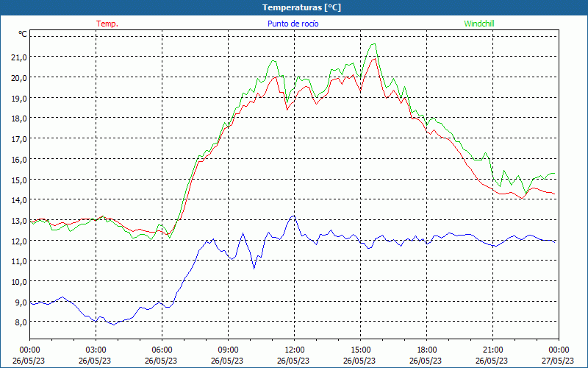Click the 16,0 y-axis value
Viewport: 588px width, 368px height.
click(x=20, y=159)
